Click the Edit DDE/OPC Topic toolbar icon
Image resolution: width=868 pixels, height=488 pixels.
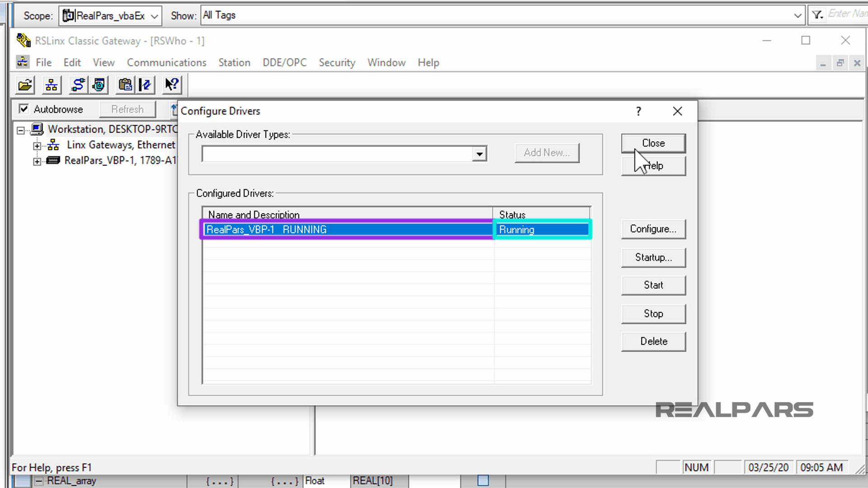point(145,84)
